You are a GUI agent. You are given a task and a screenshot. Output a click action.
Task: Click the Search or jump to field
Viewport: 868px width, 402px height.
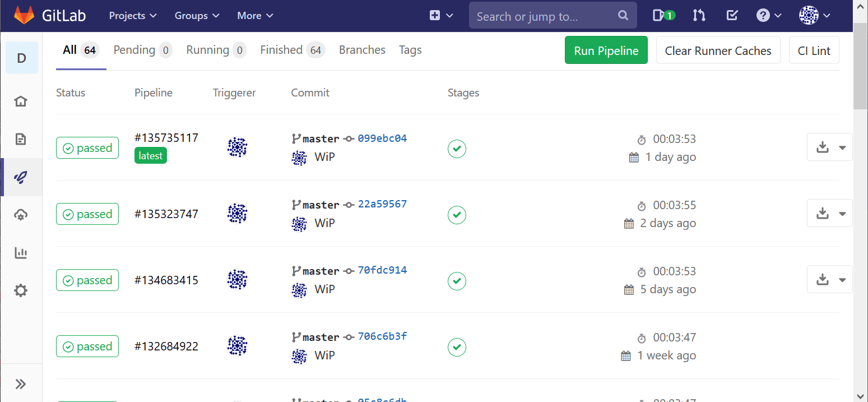(x=544, y=16)
